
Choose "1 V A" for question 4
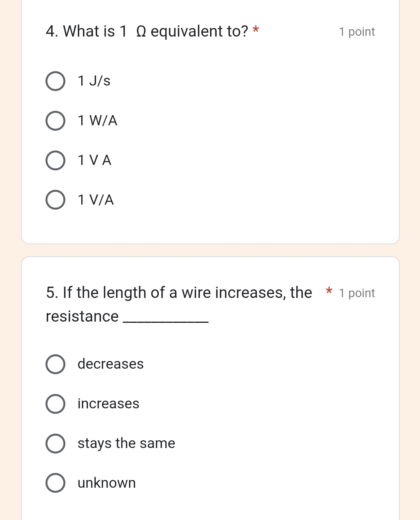click(55, 161)
